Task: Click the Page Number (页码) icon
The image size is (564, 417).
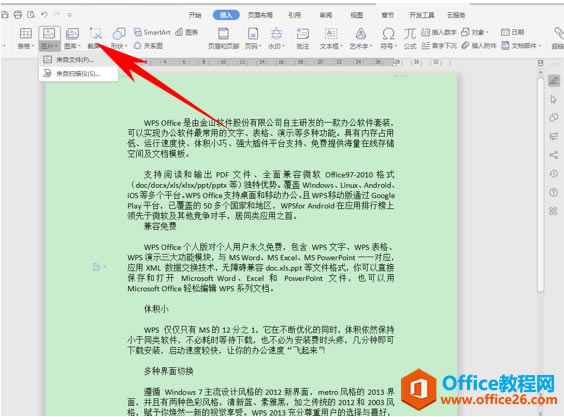Action: click(253, 33)
